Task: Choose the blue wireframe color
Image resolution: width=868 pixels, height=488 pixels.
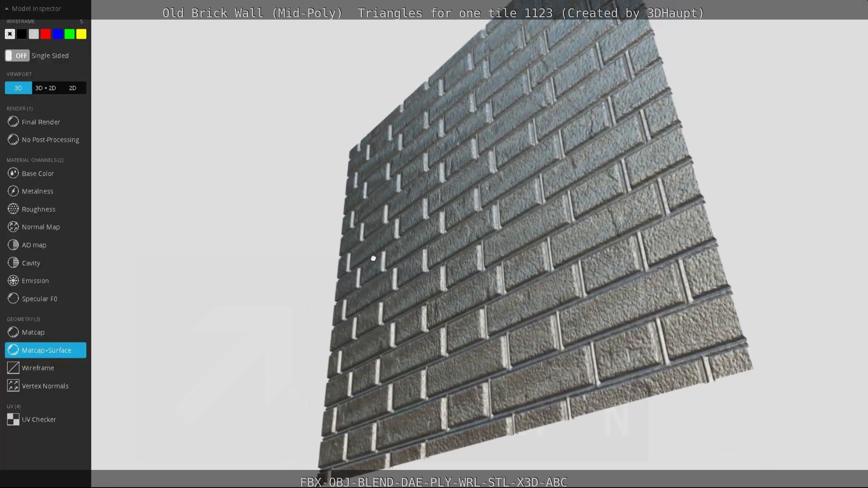Action: (58, 34)
